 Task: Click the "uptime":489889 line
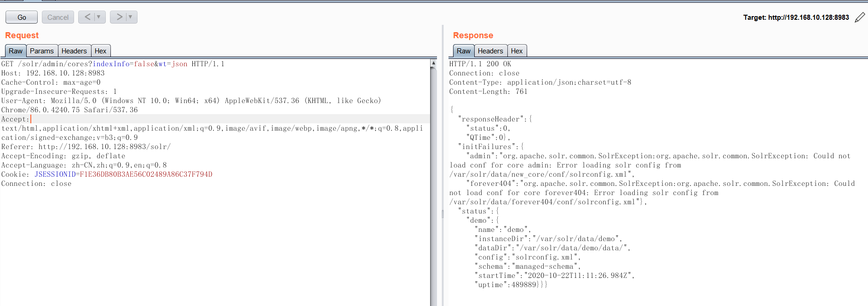pyautogui.click(x=511, y=285)
